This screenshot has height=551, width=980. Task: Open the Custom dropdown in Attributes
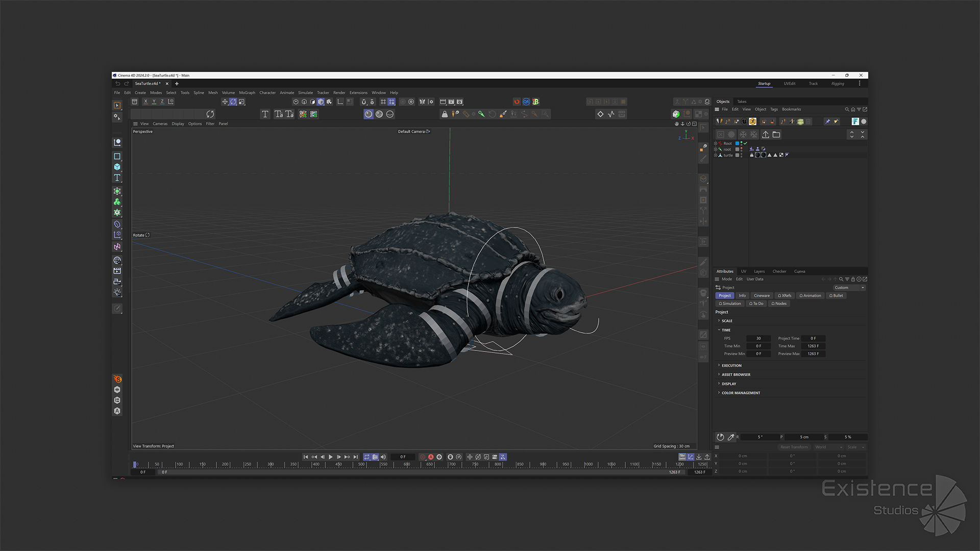(849, 287)
